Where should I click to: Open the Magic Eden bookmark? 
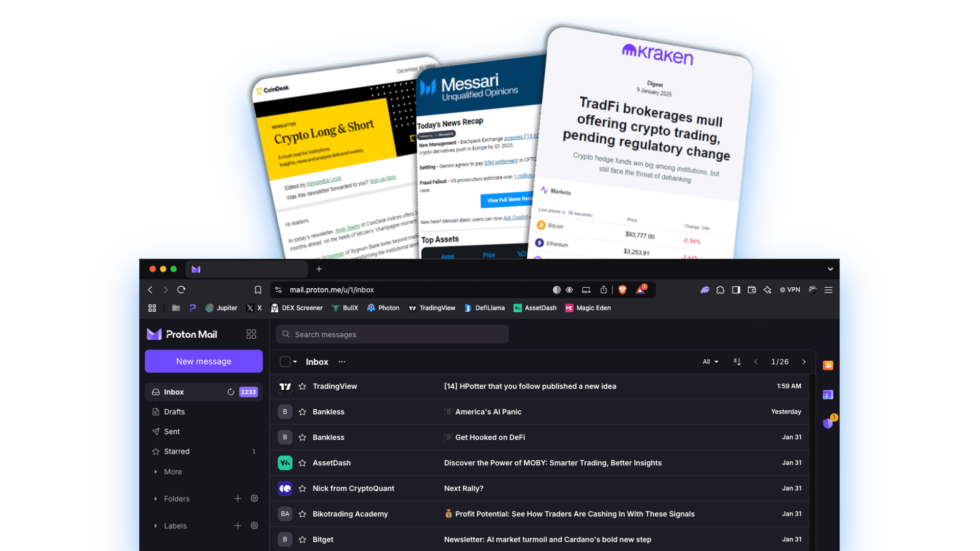point(588,308)
